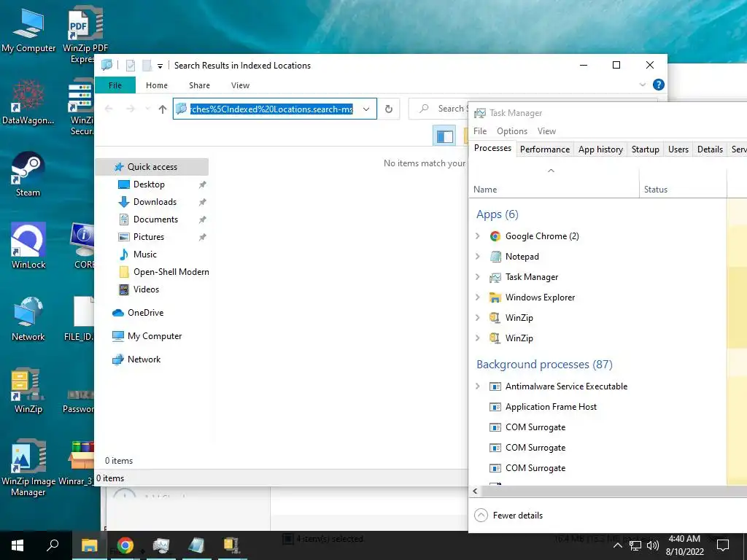Switch to Users tab in Task Manager
This screenshot has height=560, width=747.
(x=678, y=149)
